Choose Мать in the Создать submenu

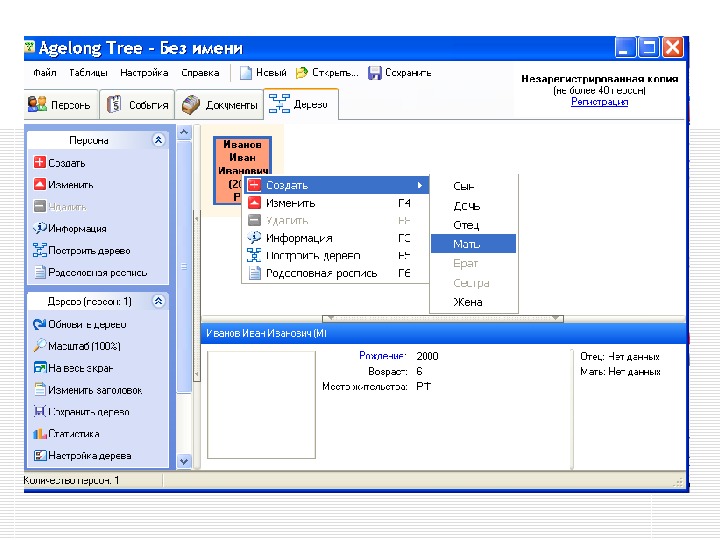coord(473,244)
